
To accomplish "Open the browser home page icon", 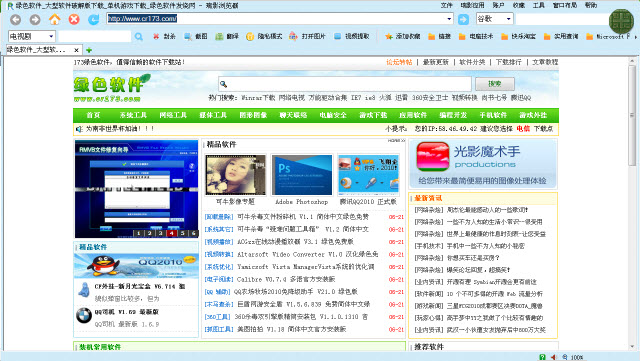I will click(55, 19).
